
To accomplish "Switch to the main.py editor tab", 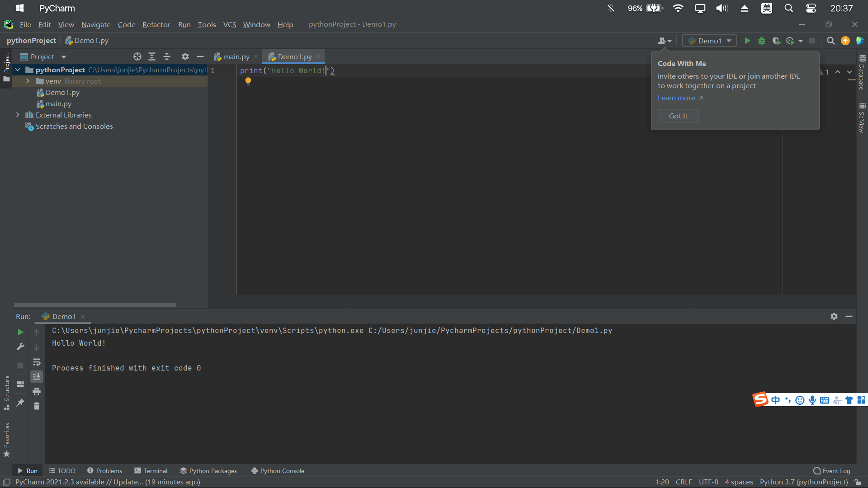I will pos(236,56).
